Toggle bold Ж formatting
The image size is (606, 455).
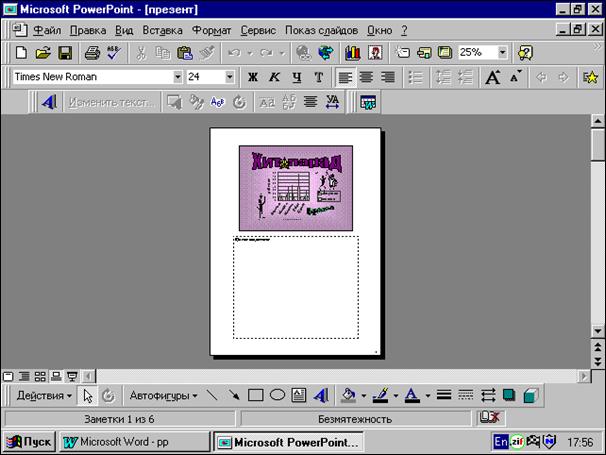click(x=253, y=77)
